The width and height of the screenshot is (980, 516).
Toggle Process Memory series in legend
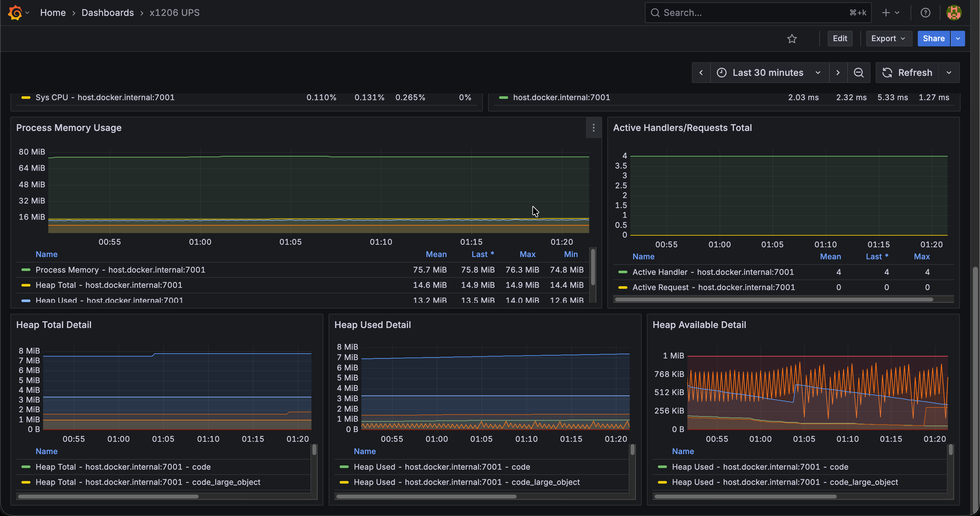tap(120, 270)
